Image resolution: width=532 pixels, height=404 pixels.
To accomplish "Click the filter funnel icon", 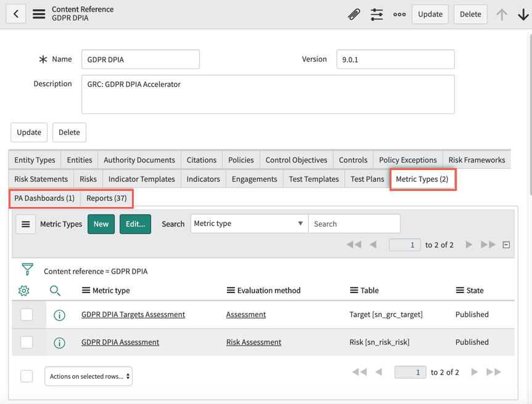I will coord(28,269).
